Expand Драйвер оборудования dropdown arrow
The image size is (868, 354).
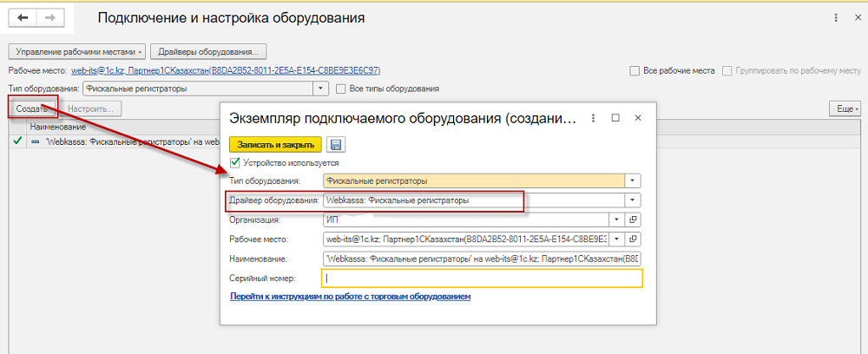[x=633, y=200]
